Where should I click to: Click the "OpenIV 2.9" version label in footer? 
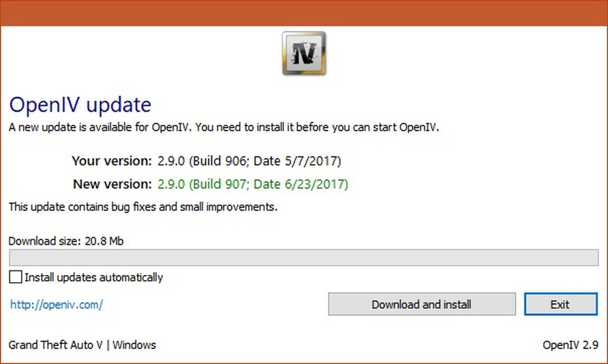point(570,345)
